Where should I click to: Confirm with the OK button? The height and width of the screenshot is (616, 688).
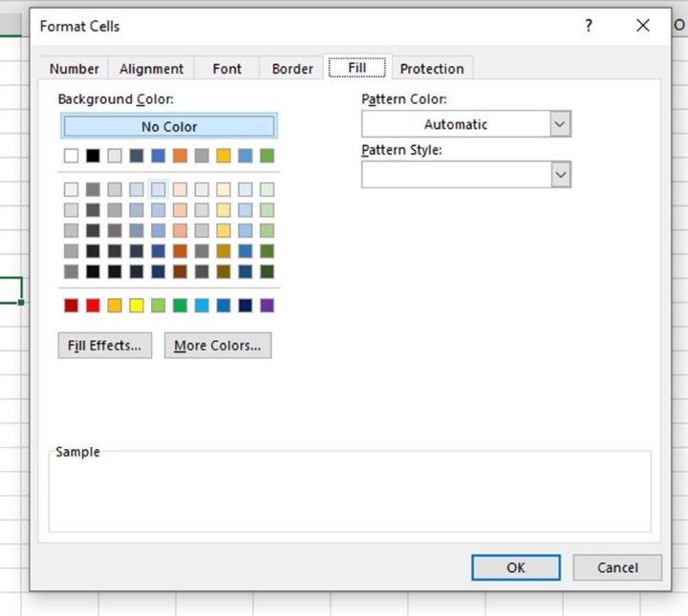515,567
